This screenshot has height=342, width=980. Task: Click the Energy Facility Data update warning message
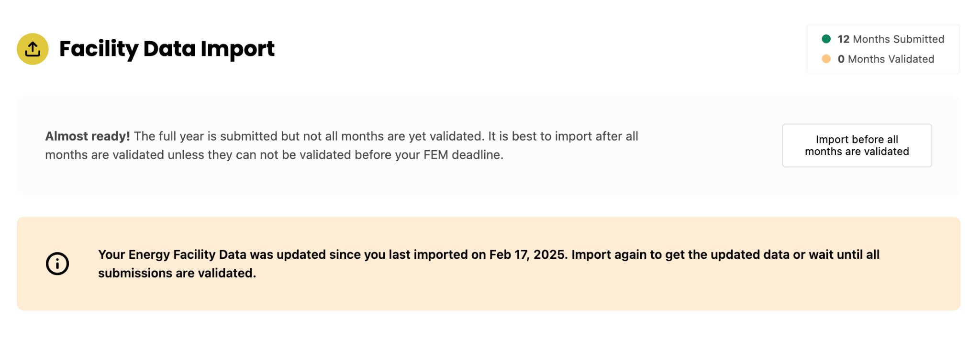[x=489, y=264]
